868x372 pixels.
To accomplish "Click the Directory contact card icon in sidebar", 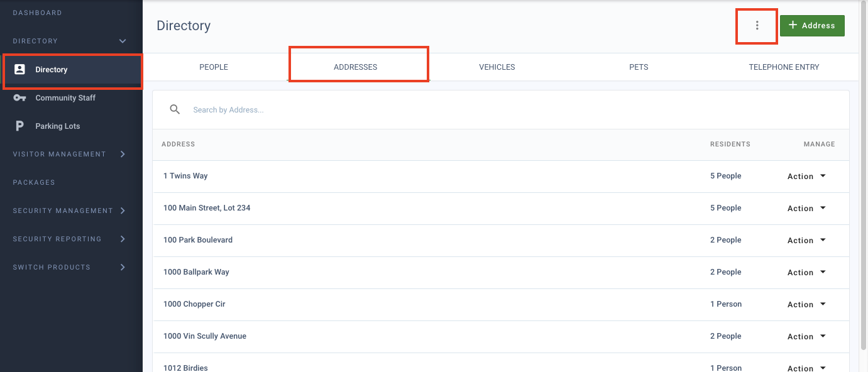I will pos(19,69).
